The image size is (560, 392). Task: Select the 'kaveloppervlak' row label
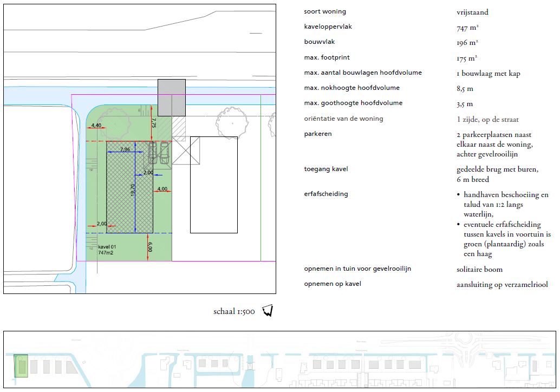(x=328, y=27)
